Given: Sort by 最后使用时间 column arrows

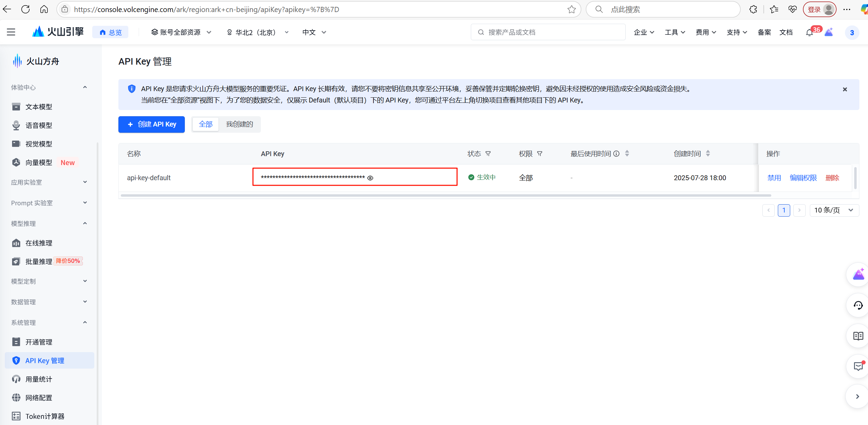Looking at the screenshot, I should click(627, 153).
